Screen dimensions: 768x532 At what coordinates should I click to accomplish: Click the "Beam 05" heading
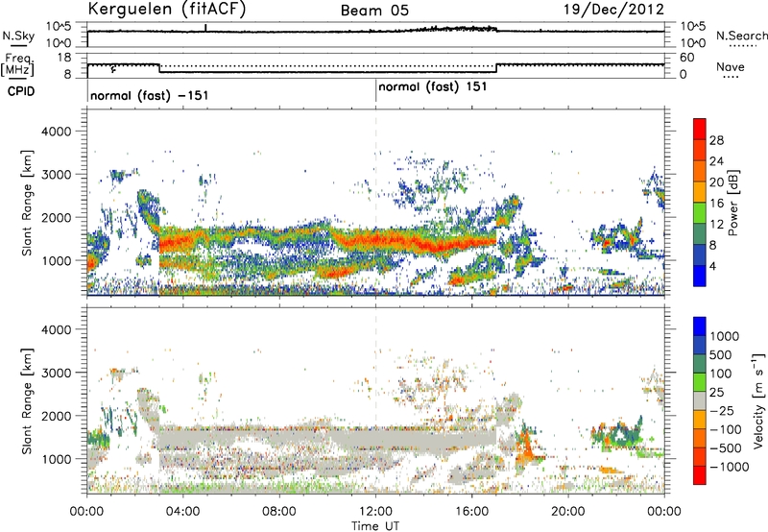pos(374,11)
